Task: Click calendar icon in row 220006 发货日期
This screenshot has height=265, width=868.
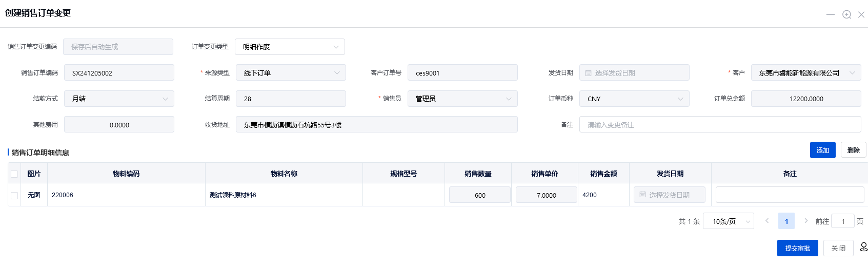Action: tap(642, 195)
